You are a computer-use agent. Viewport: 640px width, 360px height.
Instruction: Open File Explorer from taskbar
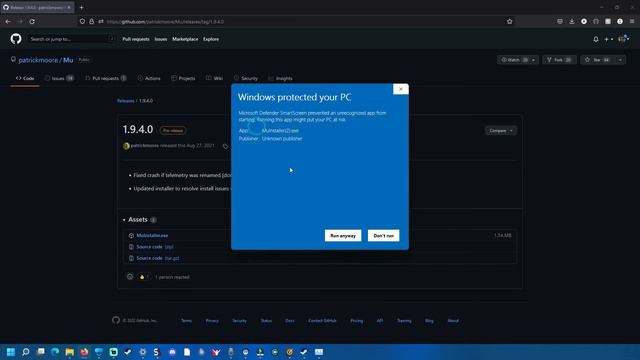(x=70, y=352)
